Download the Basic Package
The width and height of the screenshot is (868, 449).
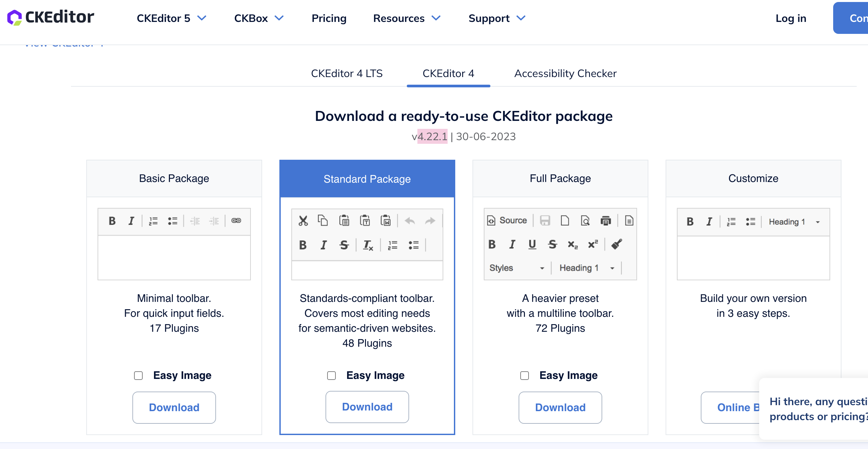174,407
